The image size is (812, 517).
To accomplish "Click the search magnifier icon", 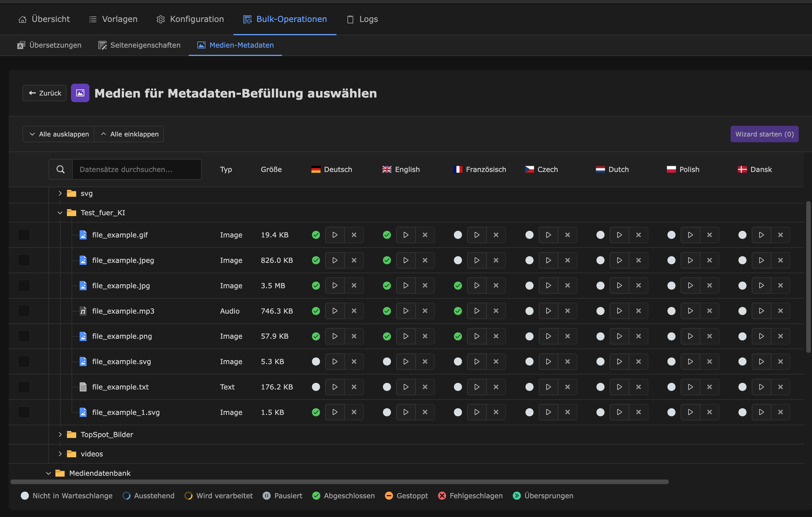I will point(61,169).
